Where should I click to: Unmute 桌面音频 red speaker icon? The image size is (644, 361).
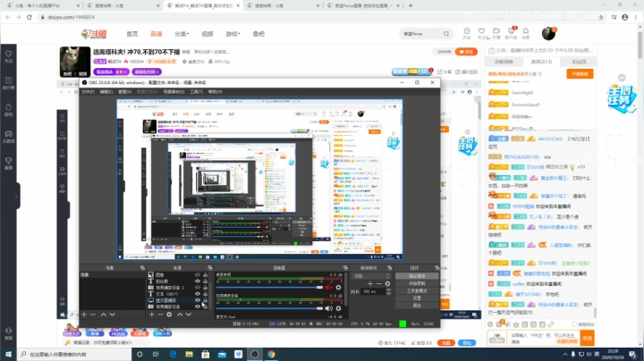tap(328, 287)
